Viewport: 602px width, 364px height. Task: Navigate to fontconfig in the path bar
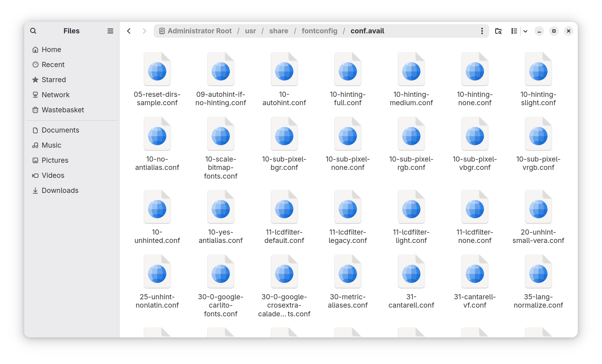point(319,31)
